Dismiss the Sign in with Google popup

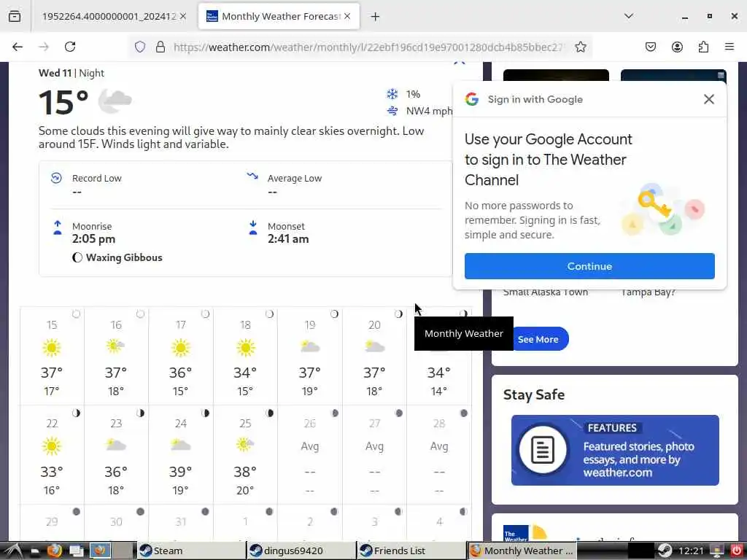709,99
